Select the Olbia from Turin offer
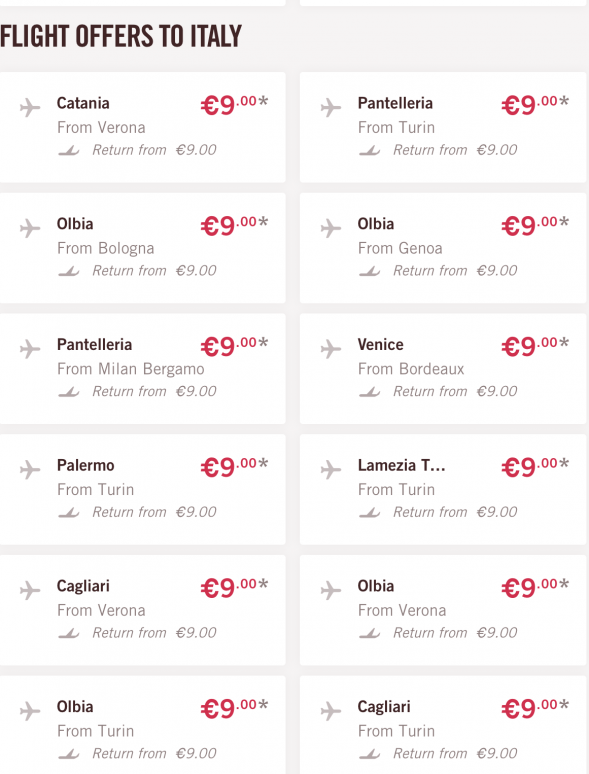Image resolution: width=589 pixels, height=774 pixels. coord(143,725)
